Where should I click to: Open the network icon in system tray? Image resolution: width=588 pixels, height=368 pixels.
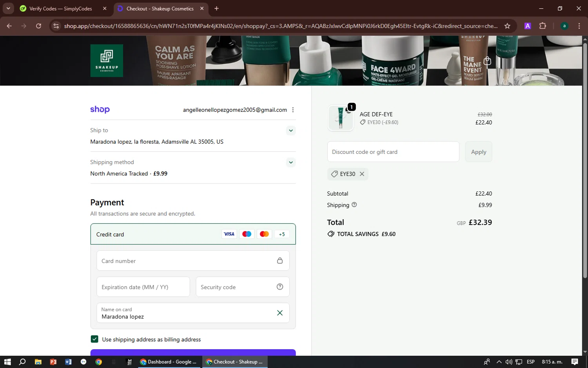coord(519,362)
